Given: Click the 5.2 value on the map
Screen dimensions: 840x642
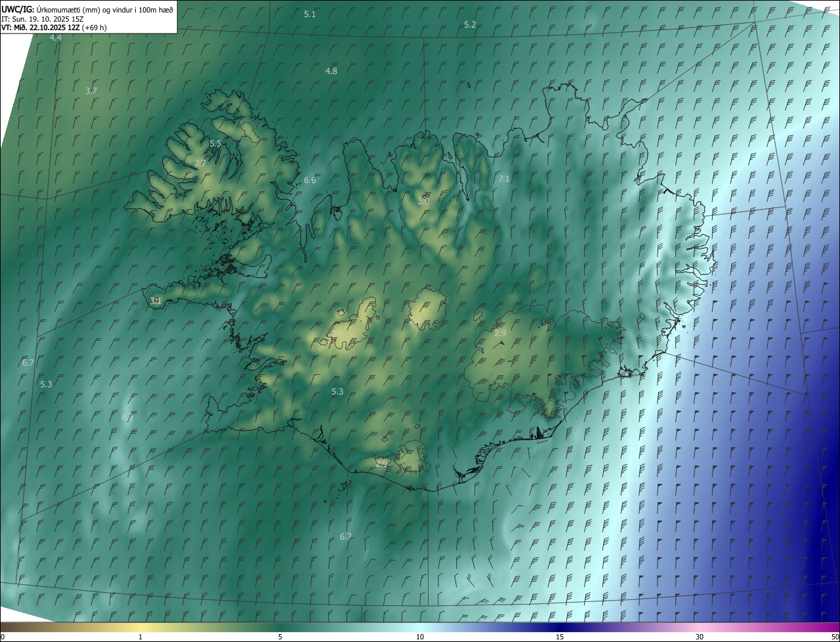Looking at the screenshot, I should (470, 24).
